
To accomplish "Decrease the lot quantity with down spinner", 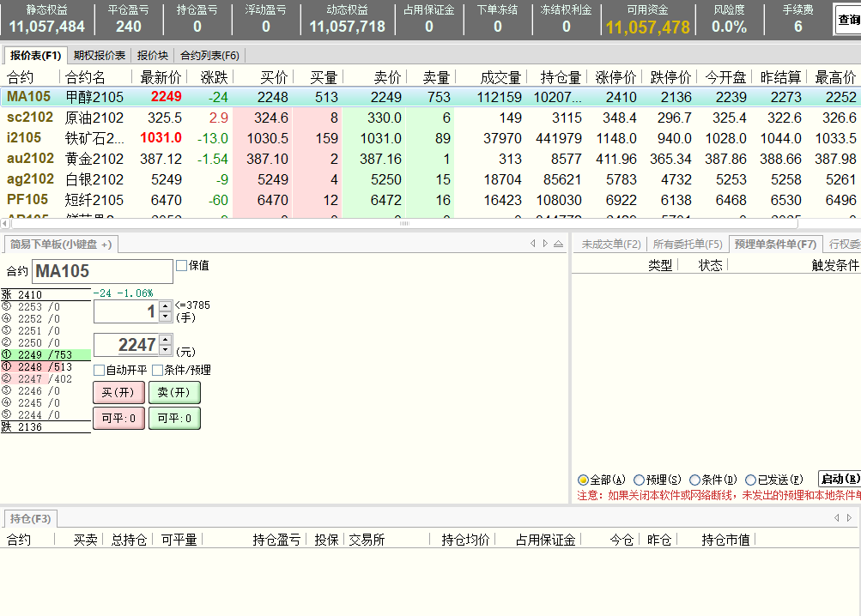I will tap(166, 317).
